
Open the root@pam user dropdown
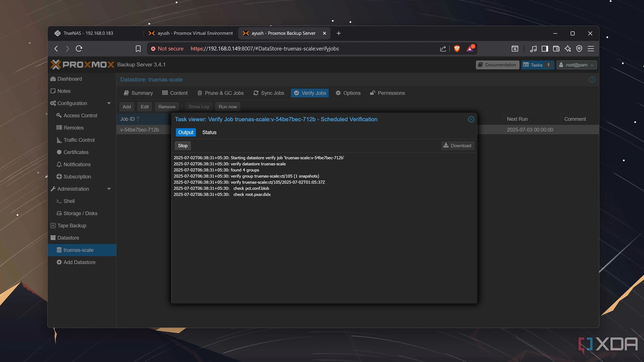pos(576,65)
